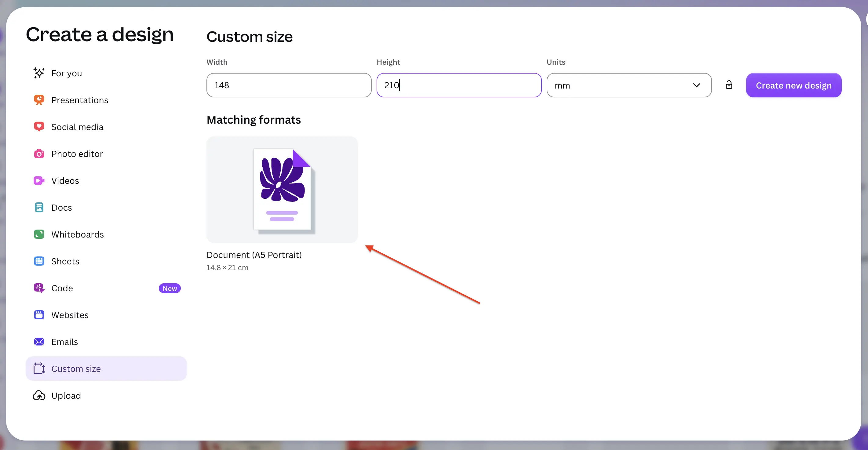Click the Websites icon in sidebar

point(39,315)
